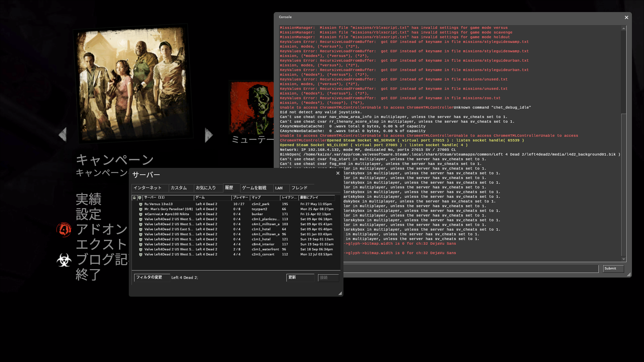Click the lock icon column header
Screen dimensions: 644x362
point(134,198)
